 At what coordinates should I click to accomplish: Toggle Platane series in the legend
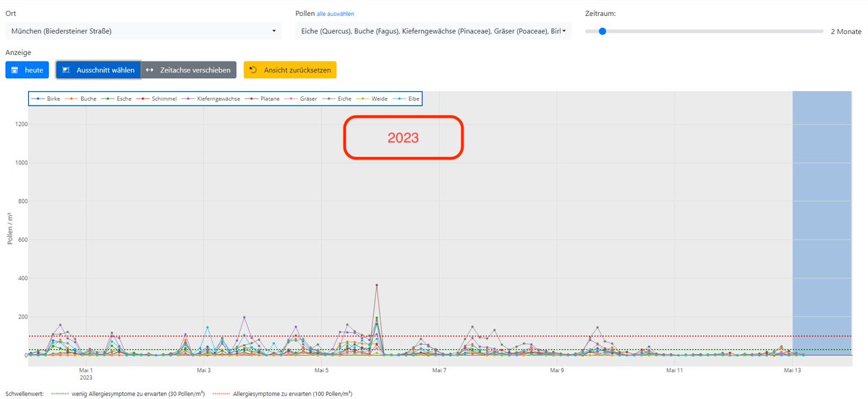(x=263, y=98)
